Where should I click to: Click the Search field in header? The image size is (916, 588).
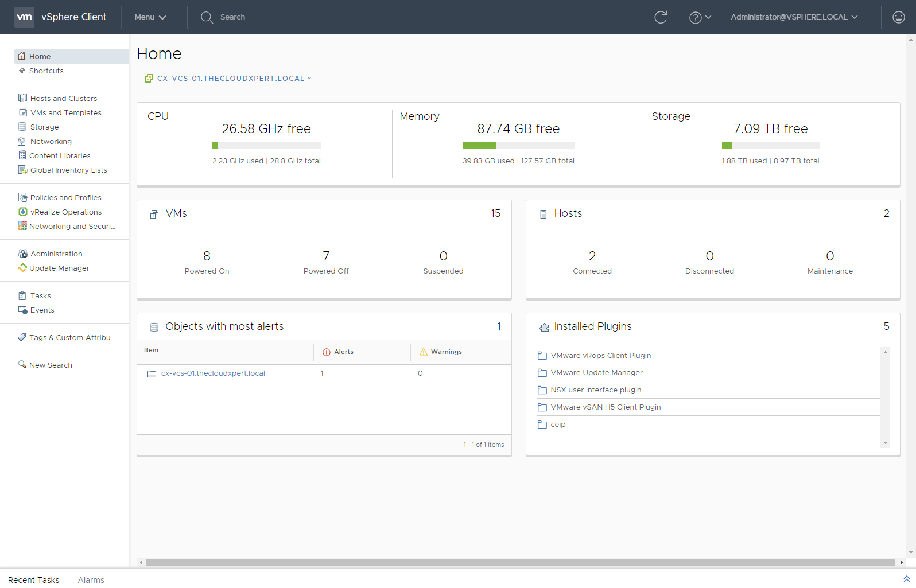tap(232, 17)
